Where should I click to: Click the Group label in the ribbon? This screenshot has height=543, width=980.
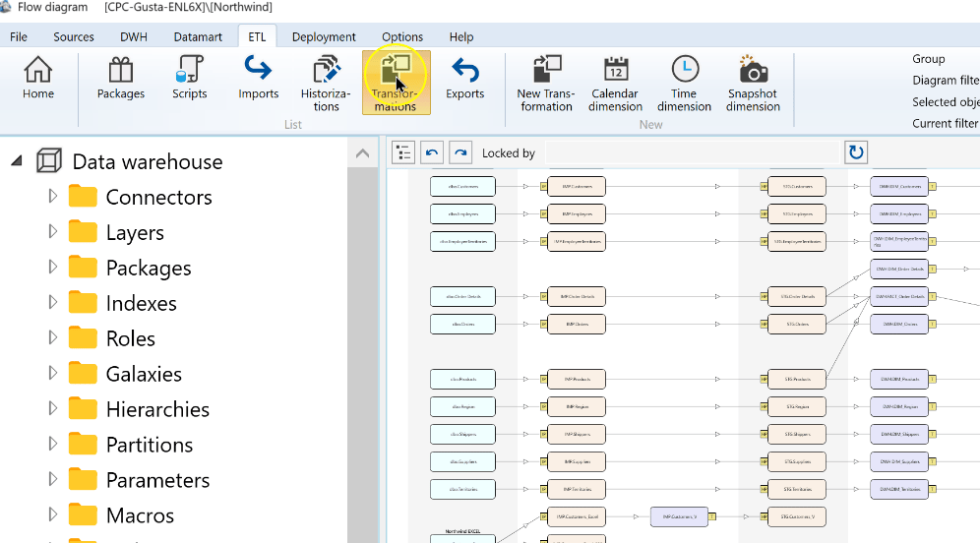point(928,59)
